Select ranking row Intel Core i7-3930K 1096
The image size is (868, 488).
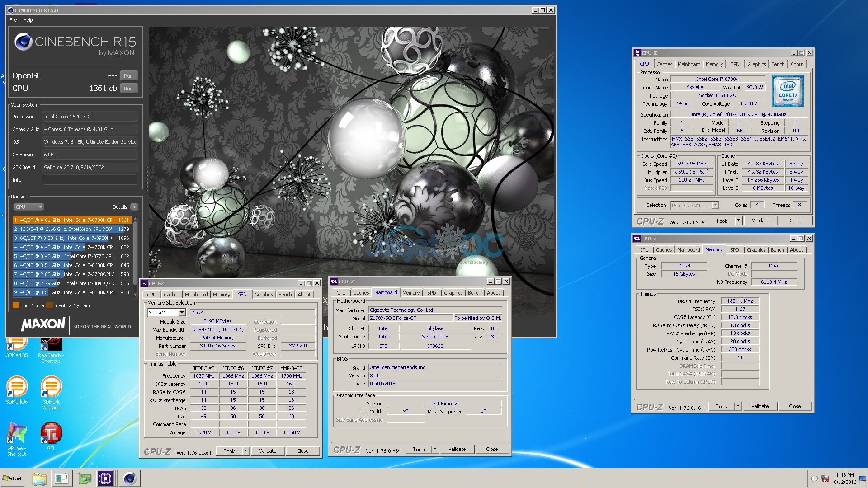[x=72, y=238]
